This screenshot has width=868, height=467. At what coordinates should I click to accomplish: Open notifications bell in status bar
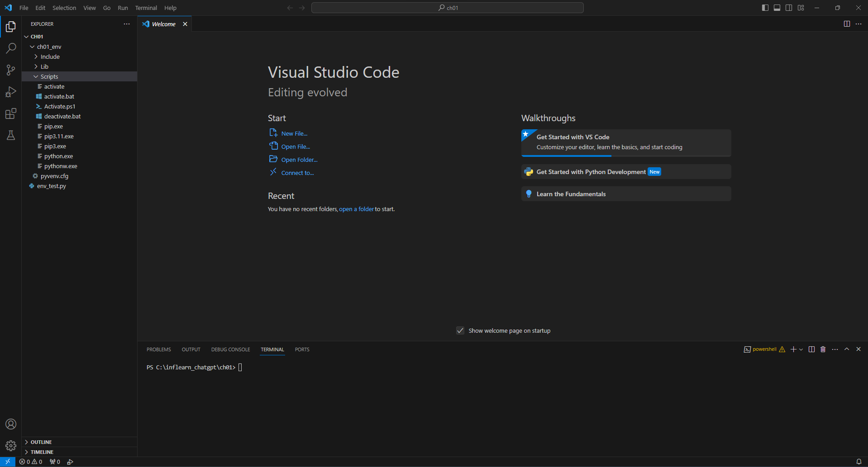tap(858, 462)
